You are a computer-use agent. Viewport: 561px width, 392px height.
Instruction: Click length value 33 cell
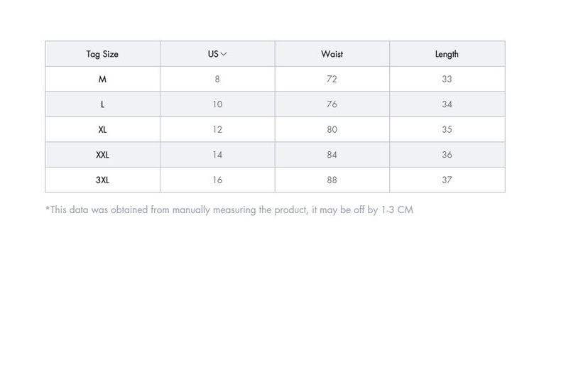point(447,79)
